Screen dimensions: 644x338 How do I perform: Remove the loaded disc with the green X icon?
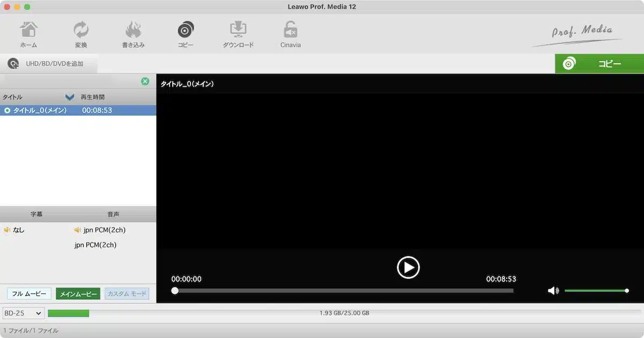click(145, 81)
